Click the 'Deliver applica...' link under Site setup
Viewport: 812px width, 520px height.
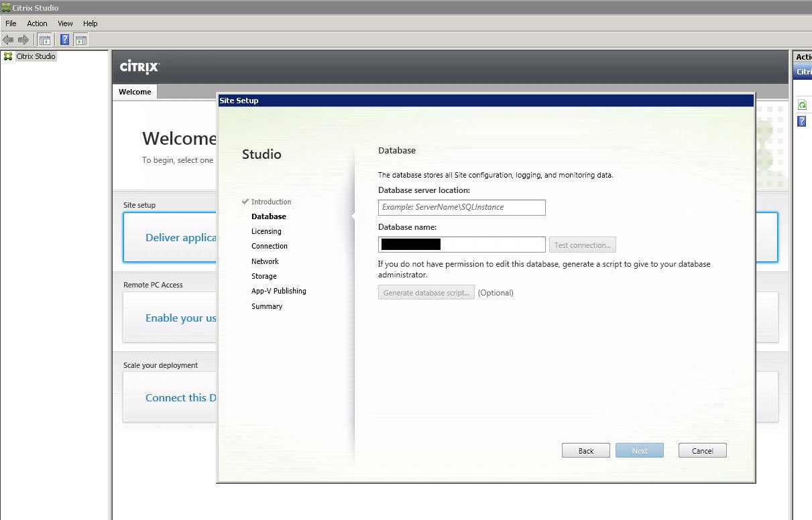pos(180,238)
